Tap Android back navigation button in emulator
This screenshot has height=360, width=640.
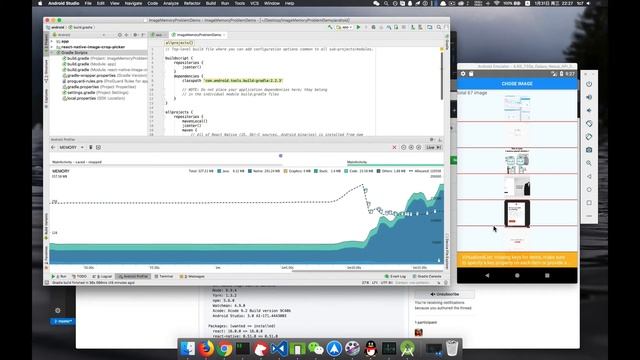pyautogui.click(x=487, y=276)
